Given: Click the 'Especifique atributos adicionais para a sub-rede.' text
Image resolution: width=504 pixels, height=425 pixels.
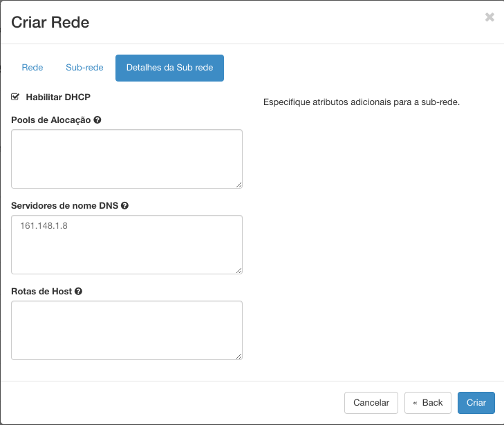Looking at the screenshot, I should (362, 102).
